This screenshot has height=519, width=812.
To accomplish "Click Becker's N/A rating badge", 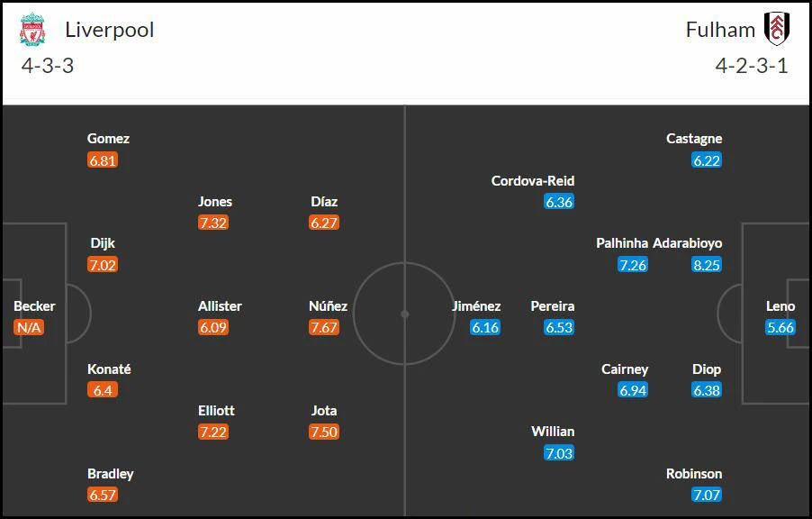I will [29, 327].
